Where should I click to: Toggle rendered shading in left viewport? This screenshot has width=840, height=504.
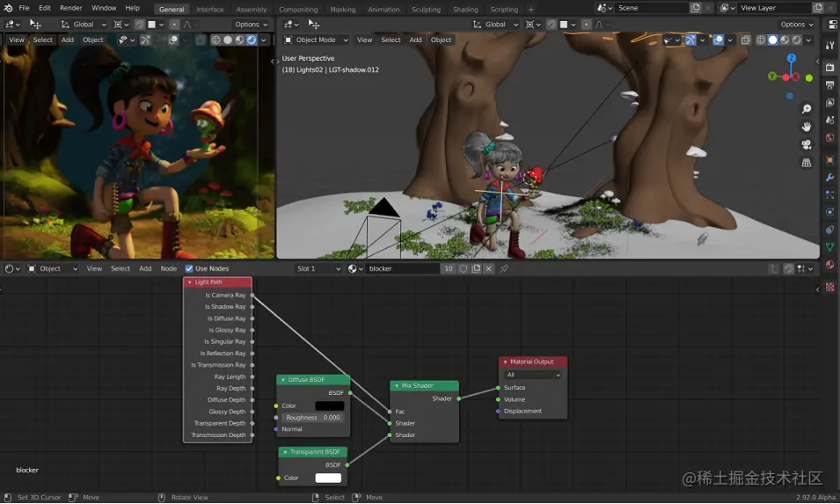252,40
